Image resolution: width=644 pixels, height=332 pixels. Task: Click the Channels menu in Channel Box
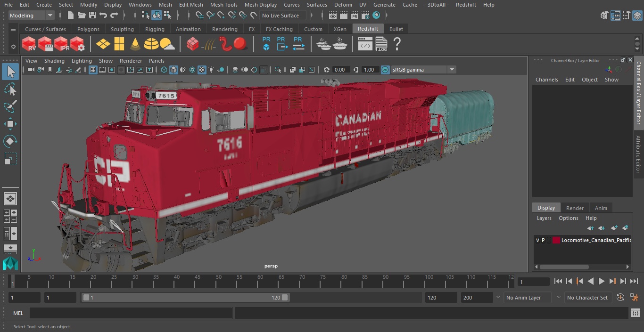pos(546,80)
